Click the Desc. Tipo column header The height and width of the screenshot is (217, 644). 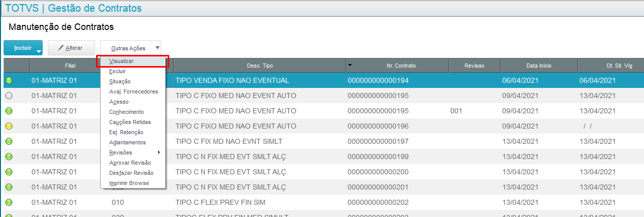[x=259, y=66]
